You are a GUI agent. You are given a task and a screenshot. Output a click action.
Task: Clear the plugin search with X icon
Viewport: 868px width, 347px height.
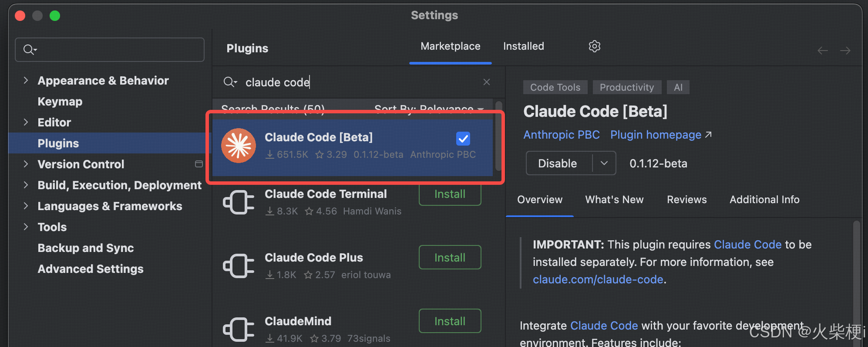487,82
